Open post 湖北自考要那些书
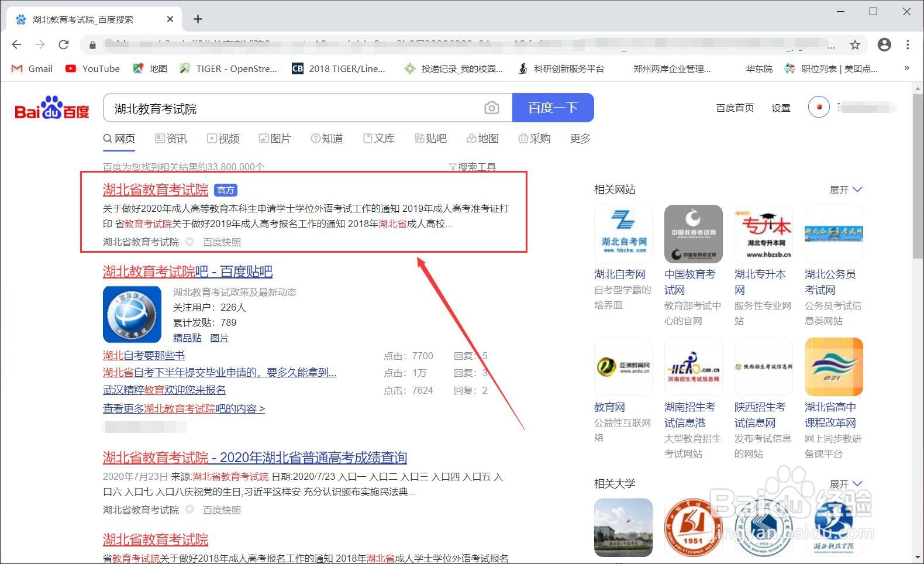The image size is (924, 564). click(144, 355)
